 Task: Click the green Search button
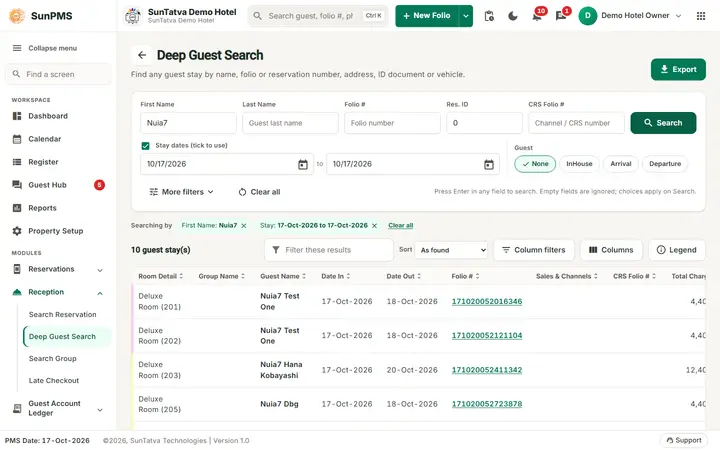[663, 123]
